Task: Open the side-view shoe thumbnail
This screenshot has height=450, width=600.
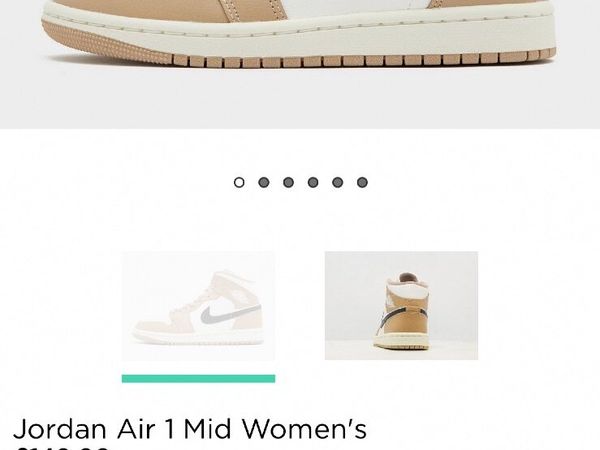Action: [x=198, y=306]
